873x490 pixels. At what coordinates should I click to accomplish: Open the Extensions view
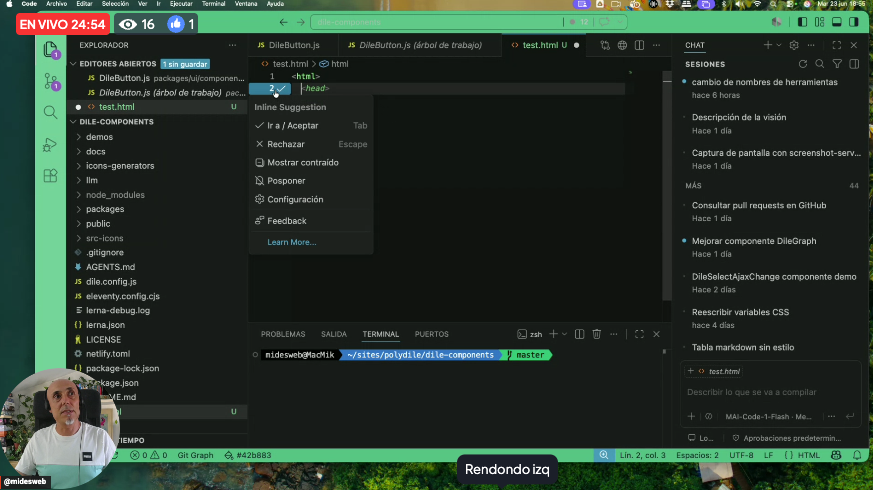click(x=51, y=176)
